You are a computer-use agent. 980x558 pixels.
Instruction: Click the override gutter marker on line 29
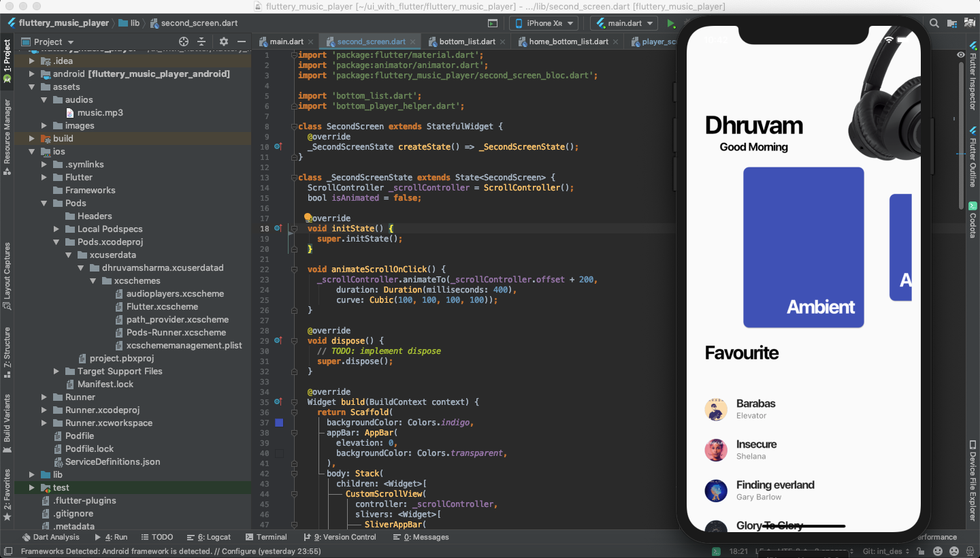coord(278,340)
